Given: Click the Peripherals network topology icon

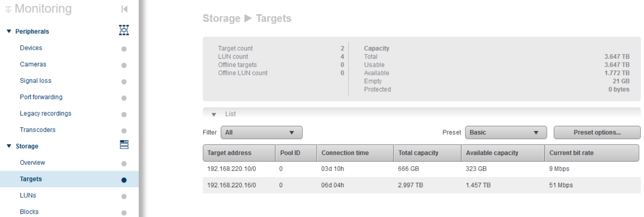Looking at the screenshot, I should 124,30.
